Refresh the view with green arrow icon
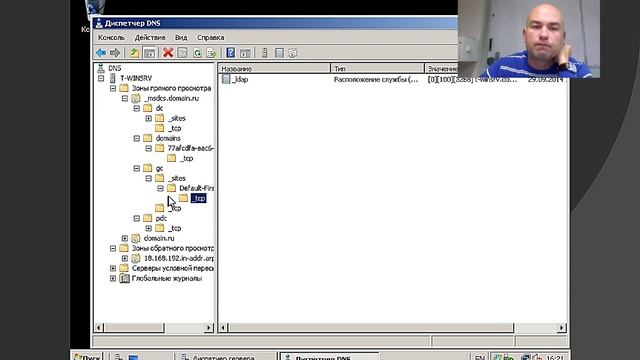The image size is (640, 360). click(197, 53)
